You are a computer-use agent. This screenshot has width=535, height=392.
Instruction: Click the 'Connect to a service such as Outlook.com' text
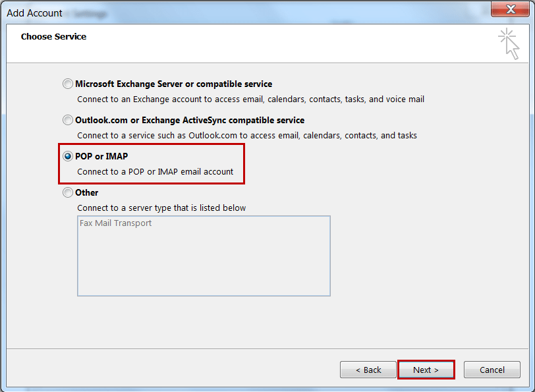pos(247,136)
